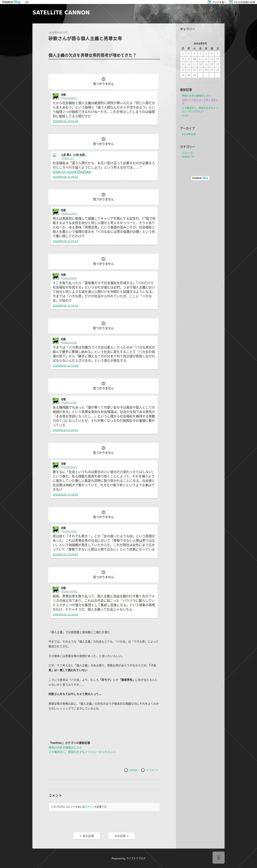257x868 pixels.
Task: Click the 2016年5月 calendar heading
Action: coord(200,43)
